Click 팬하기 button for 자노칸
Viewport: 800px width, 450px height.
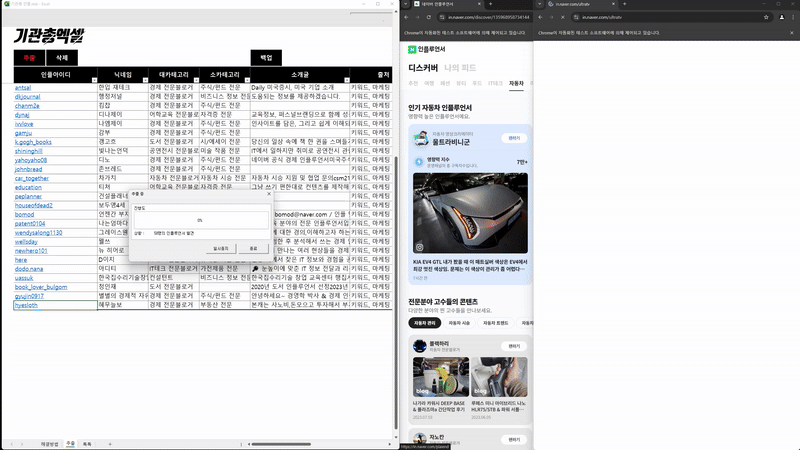(514, 440)
